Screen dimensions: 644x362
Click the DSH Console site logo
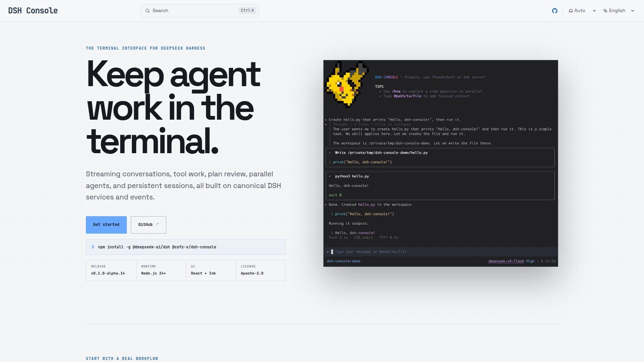coord(33,11)
